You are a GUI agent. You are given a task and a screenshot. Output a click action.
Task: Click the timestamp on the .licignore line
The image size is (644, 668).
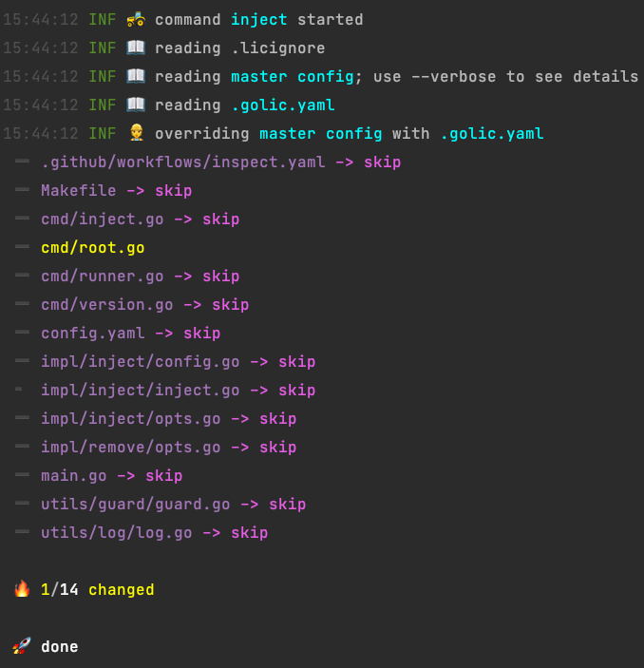(x=41, y=48)
